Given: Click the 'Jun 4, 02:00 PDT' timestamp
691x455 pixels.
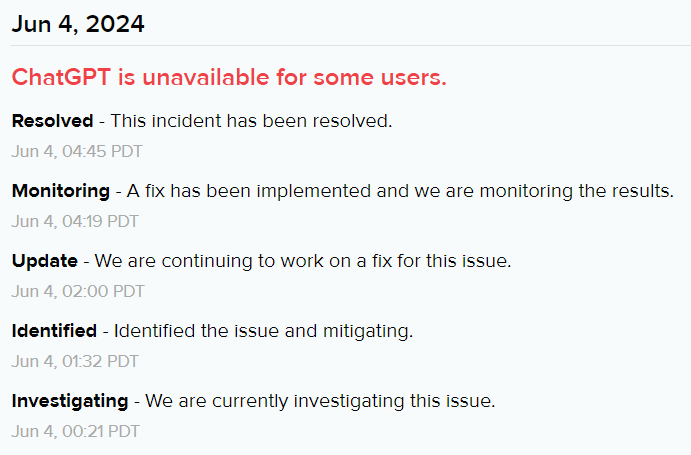Looking at the screenshot, I should pos(77,291).
